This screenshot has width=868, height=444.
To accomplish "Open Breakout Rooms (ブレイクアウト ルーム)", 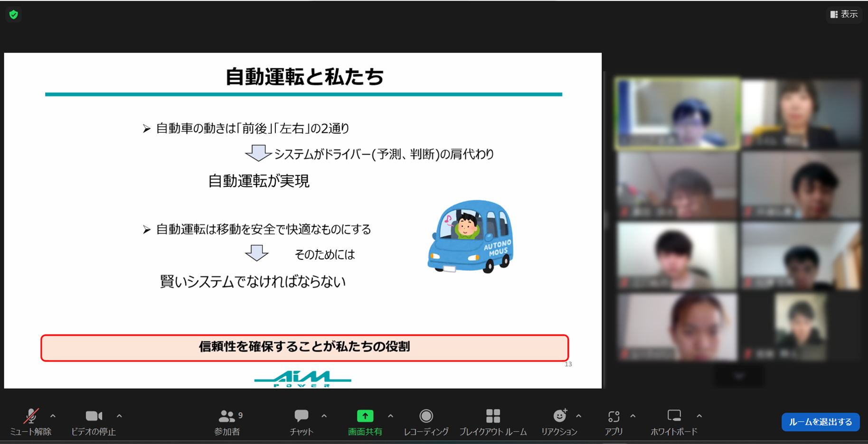I will [493, 421].
